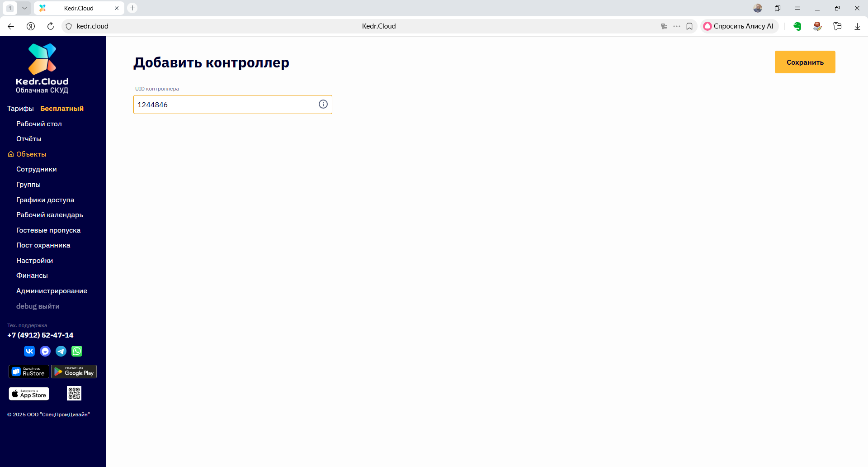Click the App Store download badge

pos(29,394)
